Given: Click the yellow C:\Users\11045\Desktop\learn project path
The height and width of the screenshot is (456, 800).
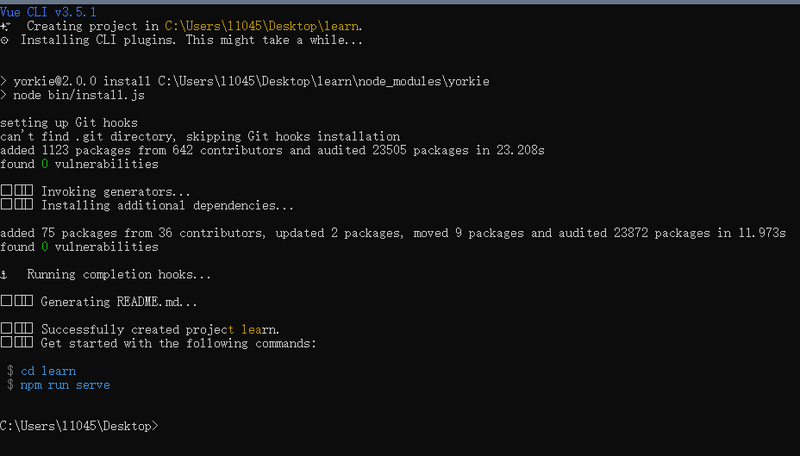Looking at the screenshot, I should (x=262, y=26).
